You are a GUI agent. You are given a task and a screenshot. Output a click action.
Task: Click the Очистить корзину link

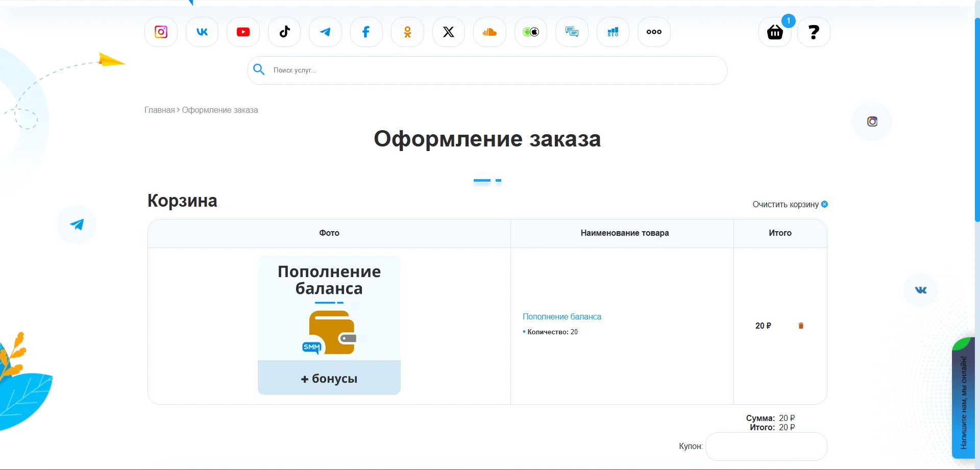(x=790, y=204)
